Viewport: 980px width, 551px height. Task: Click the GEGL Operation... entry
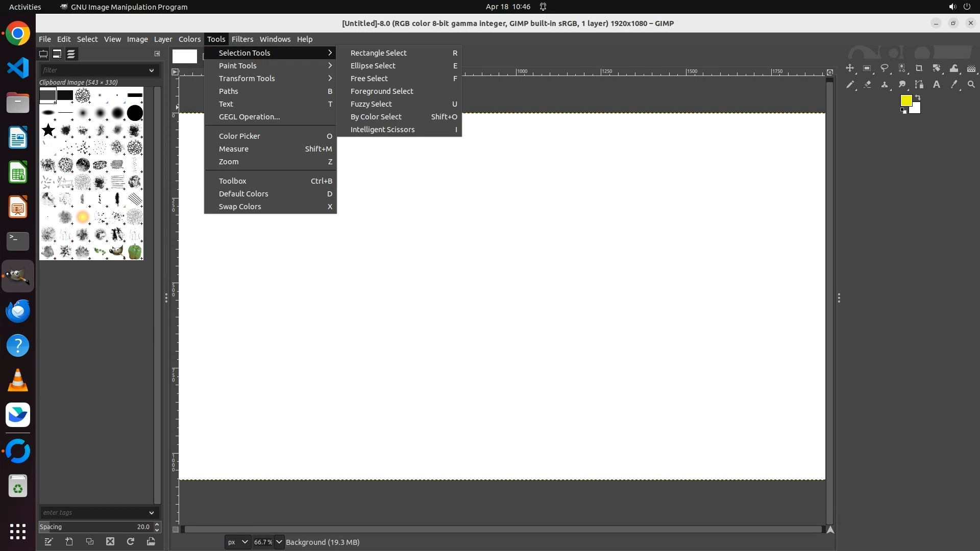[249, 117]
